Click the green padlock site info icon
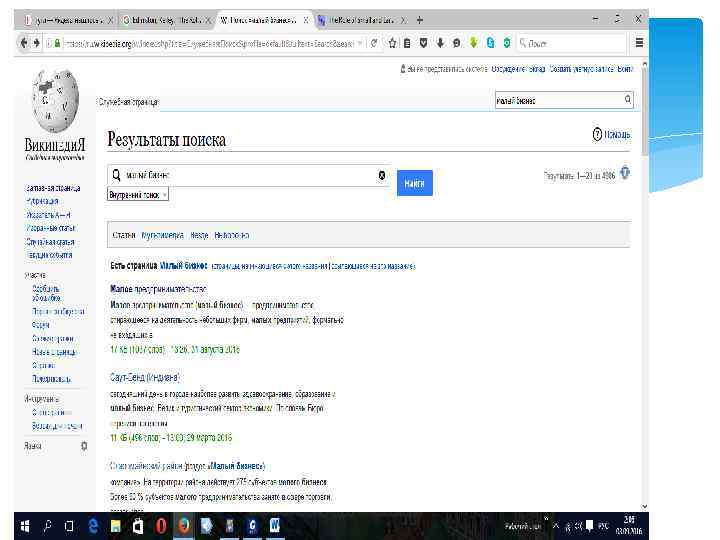 [x=57, y=43]
